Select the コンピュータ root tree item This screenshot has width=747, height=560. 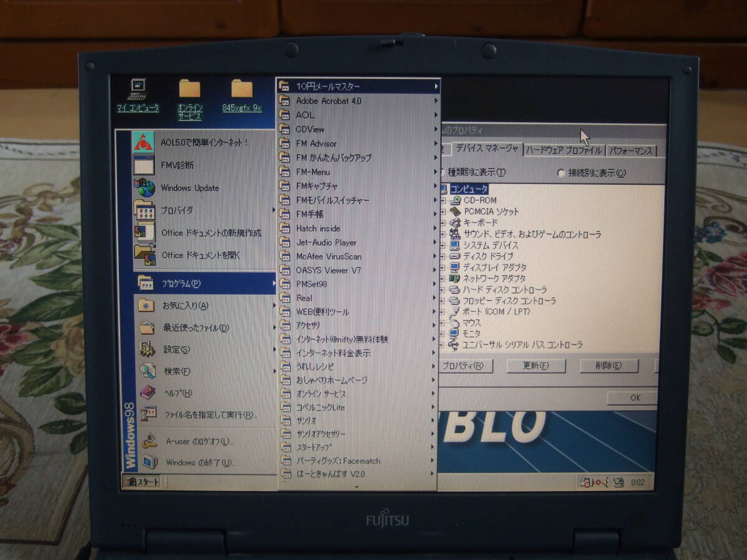[x=469, y=189]
